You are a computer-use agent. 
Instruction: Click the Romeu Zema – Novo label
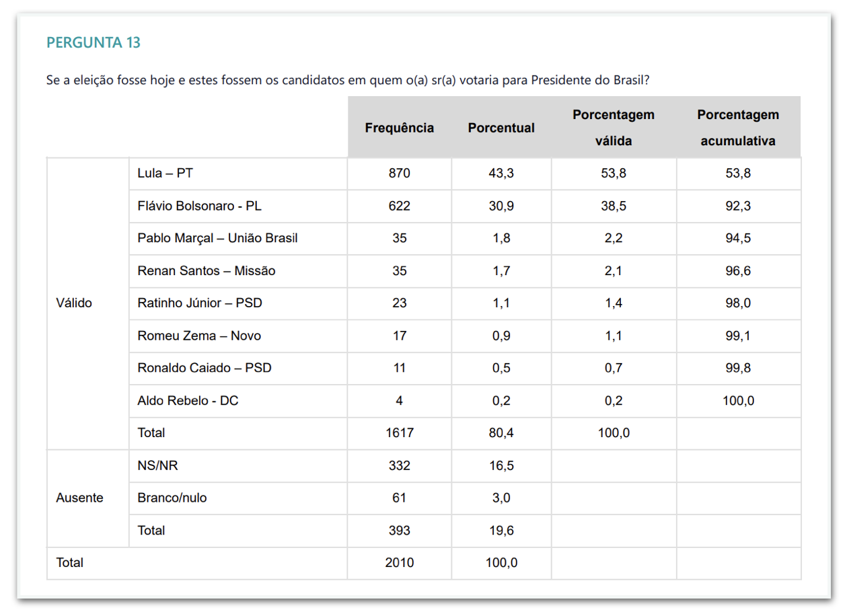pyautogui.click(x=199, y=336)
